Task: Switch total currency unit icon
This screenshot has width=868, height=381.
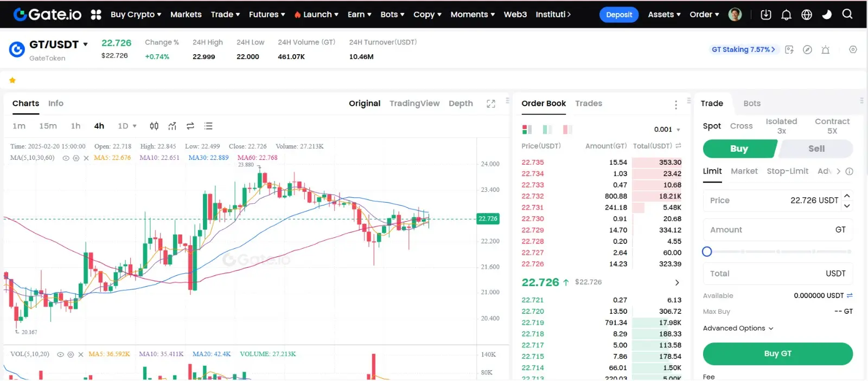Action: (x=678, y=146)
